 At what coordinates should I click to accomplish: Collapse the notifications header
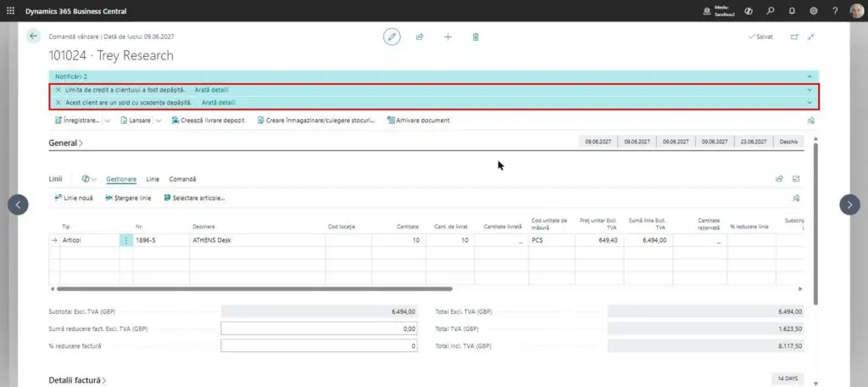coord(810,76)
